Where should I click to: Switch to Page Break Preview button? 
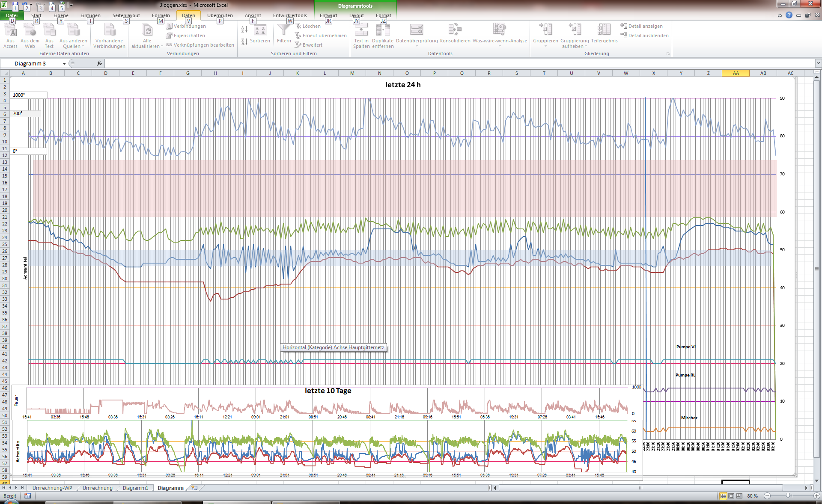point(739,496)
